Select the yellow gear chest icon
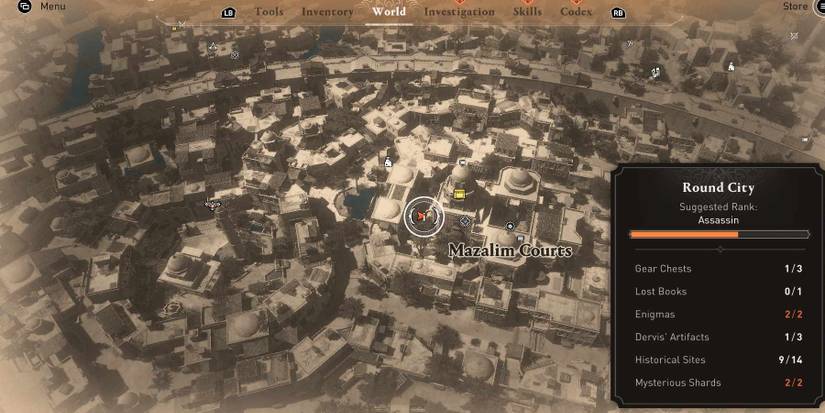This screenshot has height=413, width=825. pos(459,194)
